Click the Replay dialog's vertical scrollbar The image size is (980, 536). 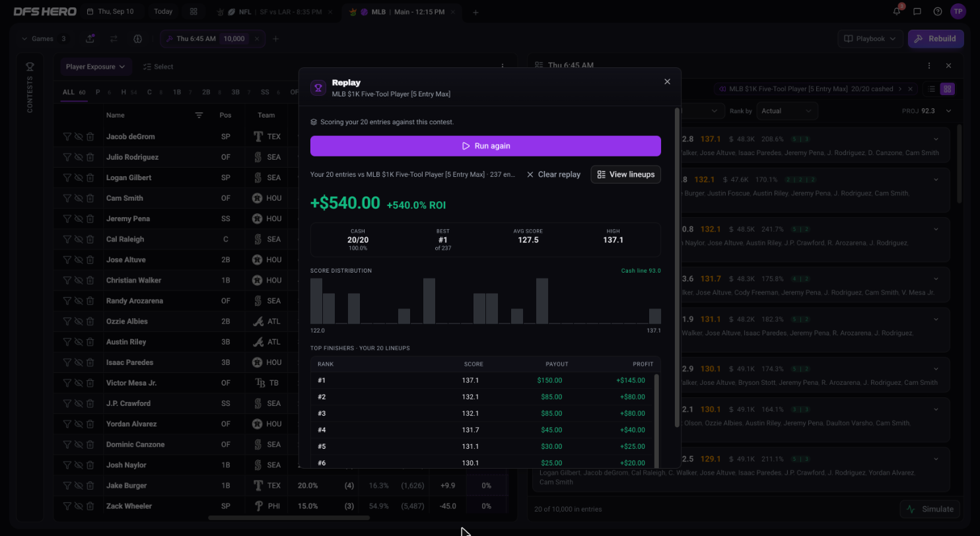tap(676, 267)
